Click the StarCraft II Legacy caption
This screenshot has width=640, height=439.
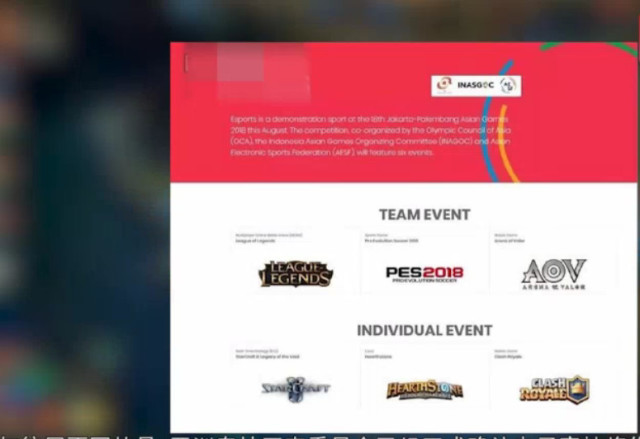pyautogui.click(x=267, y=357)
